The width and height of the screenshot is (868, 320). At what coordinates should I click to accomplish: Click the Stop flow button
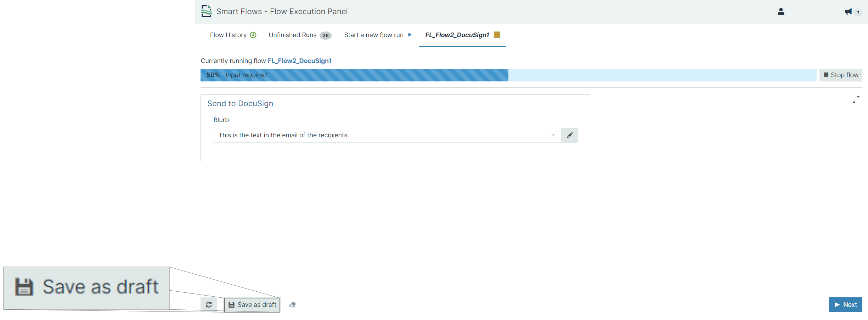tap(841, 75)
